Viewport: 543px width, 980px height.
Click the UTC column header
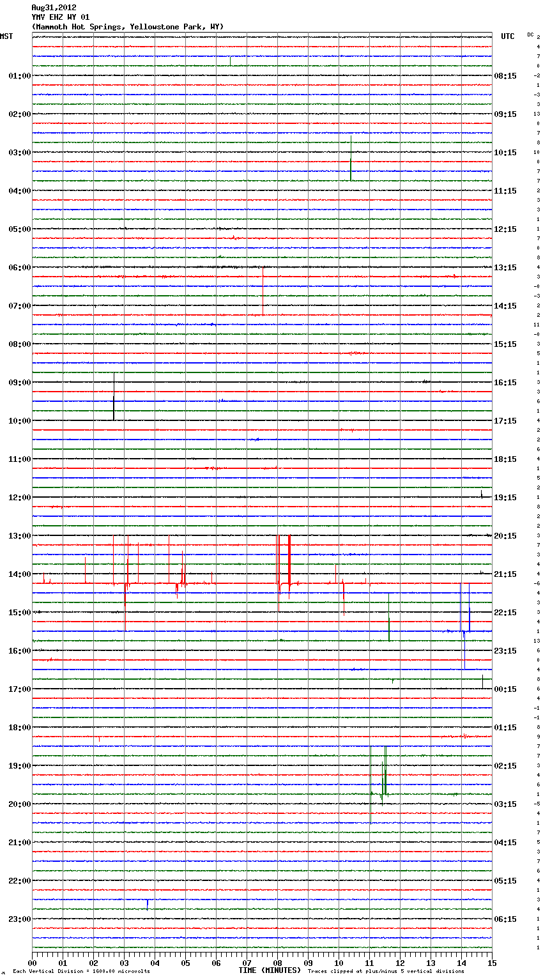click(x=508, y=36)
